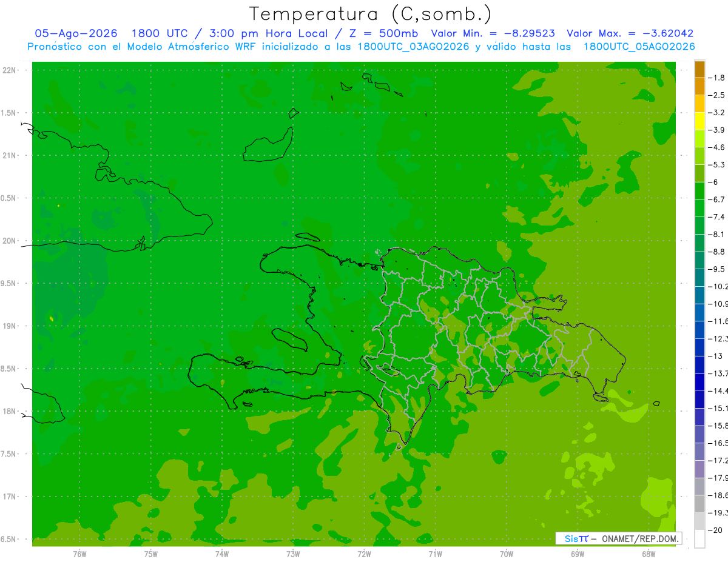Viewport: 728px width, 562px height.
Task: Click the '-8.1' colorbar value
Action: coord(716,234)
